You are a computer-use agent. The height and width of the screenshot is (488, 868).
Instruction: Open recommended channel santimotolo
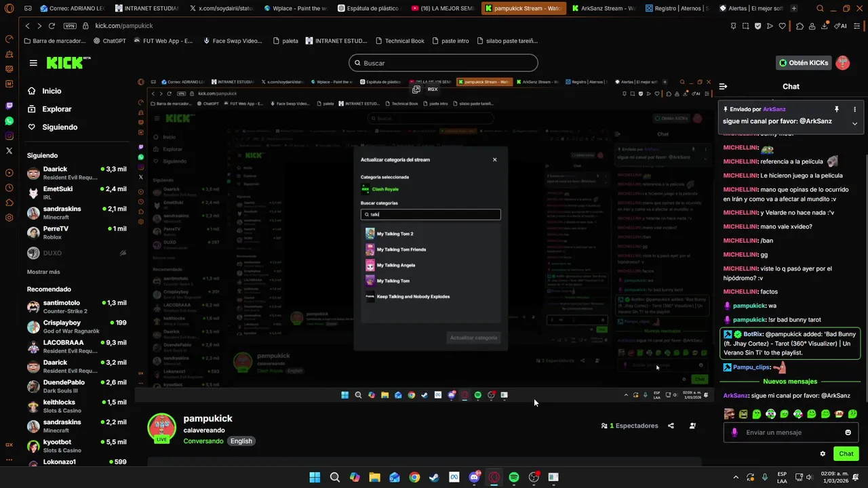(77, 307)
